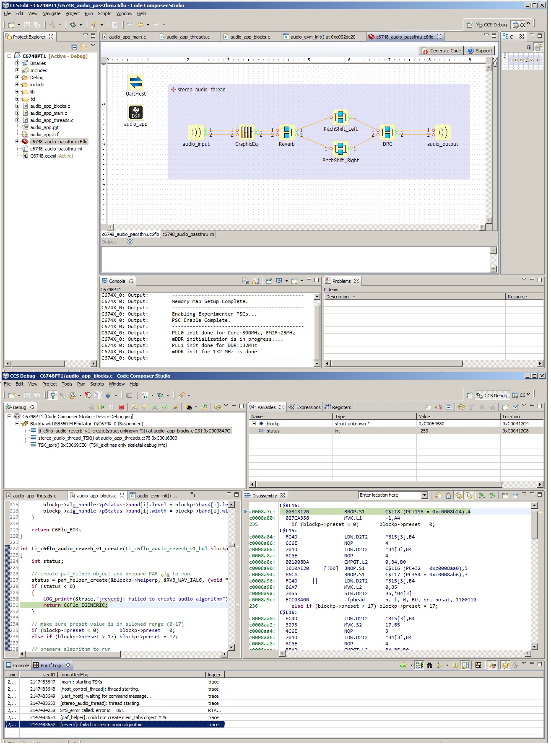551x756 pixels.
Task: Click the hammer Build icon in CCS Edit toolbar
Action: [52, 25]
